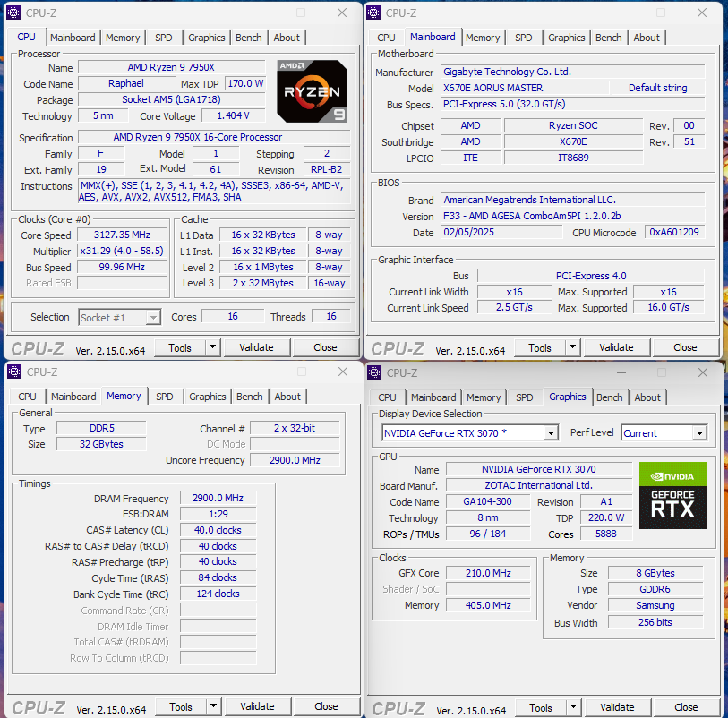The width and height of the screenshot is (728, 718).
Task: Click CPU-Z app icon in top-left window title bar
Action: coord(13,13)
